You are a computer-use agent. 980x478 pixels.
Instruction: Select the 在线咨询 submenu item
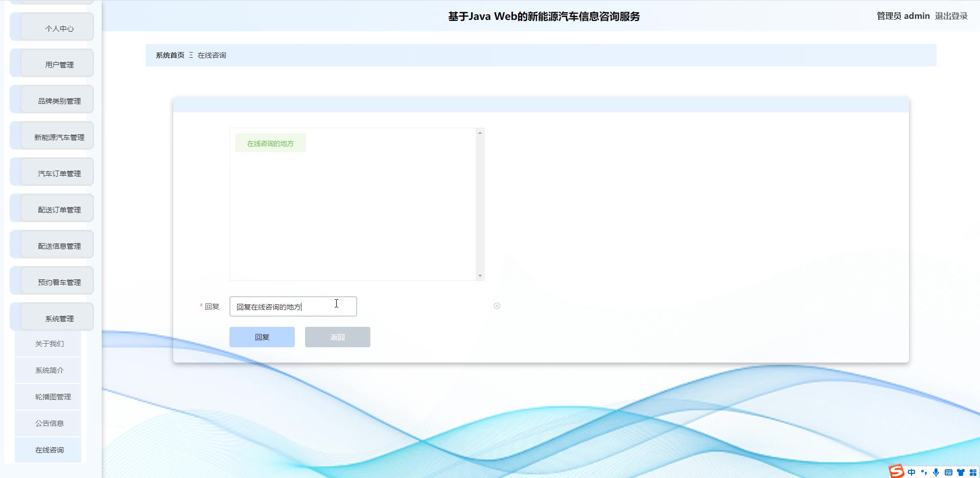[x=48, y=450]
